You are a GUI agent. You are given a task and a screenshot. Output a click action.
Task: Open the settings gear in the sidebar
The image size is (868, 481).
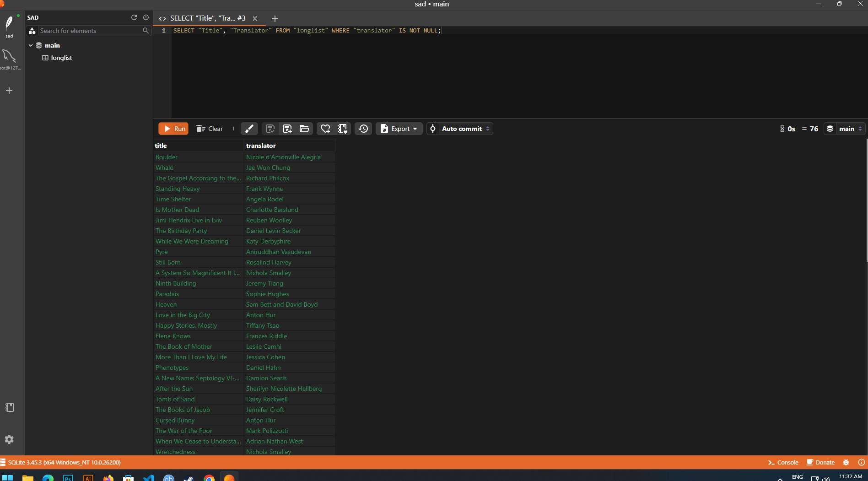click(x=9, y=439)
